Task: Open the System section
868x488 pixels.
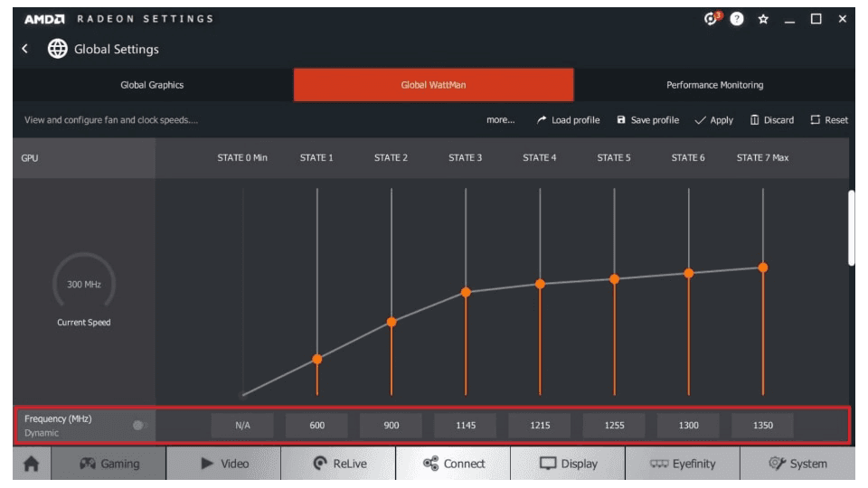Action: [x=797, y=463]
